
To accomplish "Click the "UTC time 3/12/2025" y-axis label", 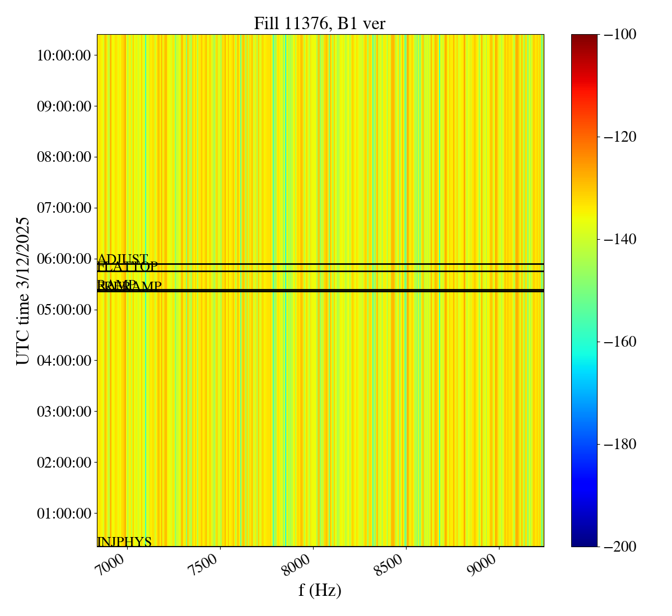I will click(x=22, y=291).
